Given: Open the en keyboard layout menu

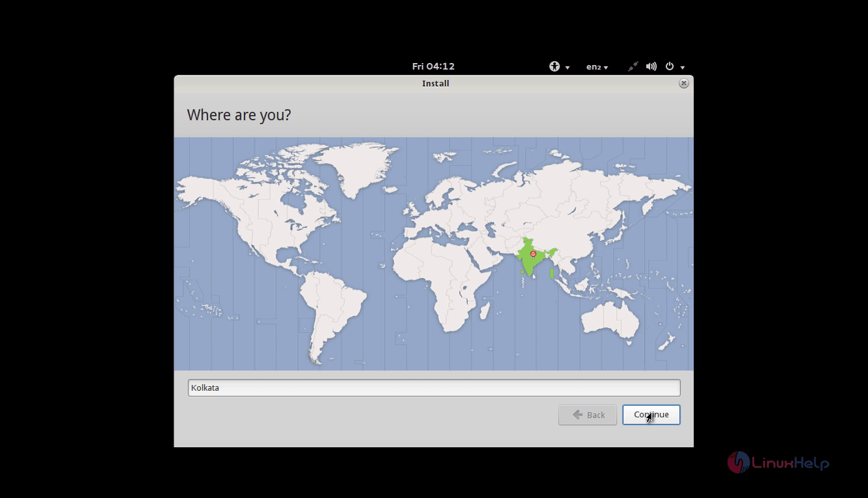Looking at the screenshot, I should pyautogui.click(x=597, y=67).
